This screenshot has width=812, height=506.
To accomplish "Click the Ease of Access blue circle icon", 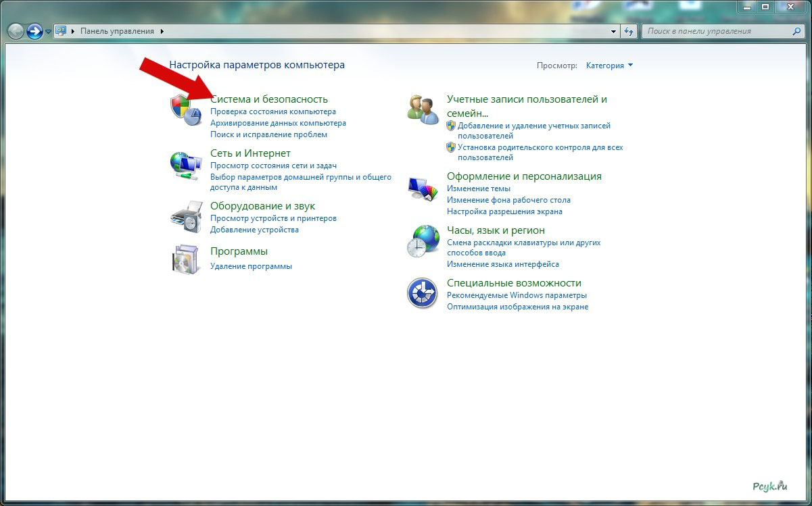I will (423, 293).
